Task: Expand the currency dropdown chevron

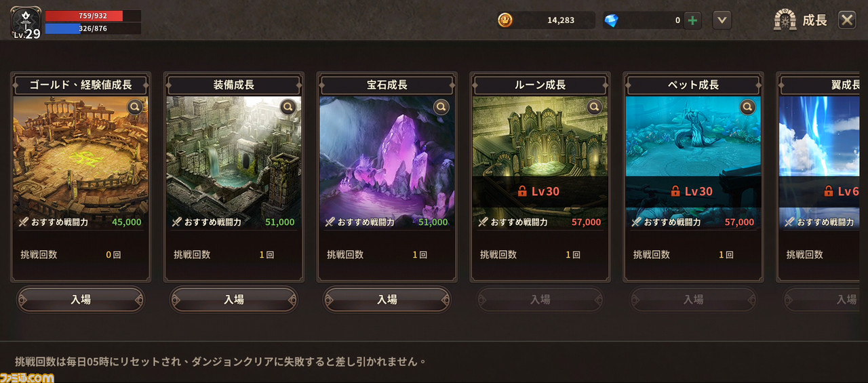Action: click(722, 20)
